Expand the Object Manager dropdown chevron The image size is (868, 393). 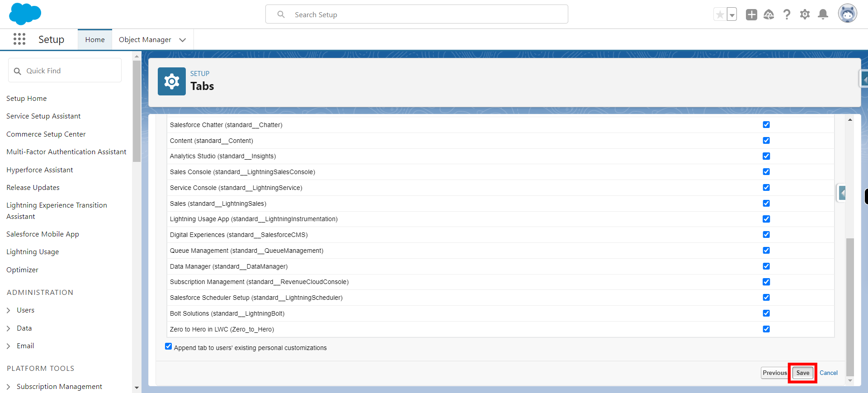183,40
